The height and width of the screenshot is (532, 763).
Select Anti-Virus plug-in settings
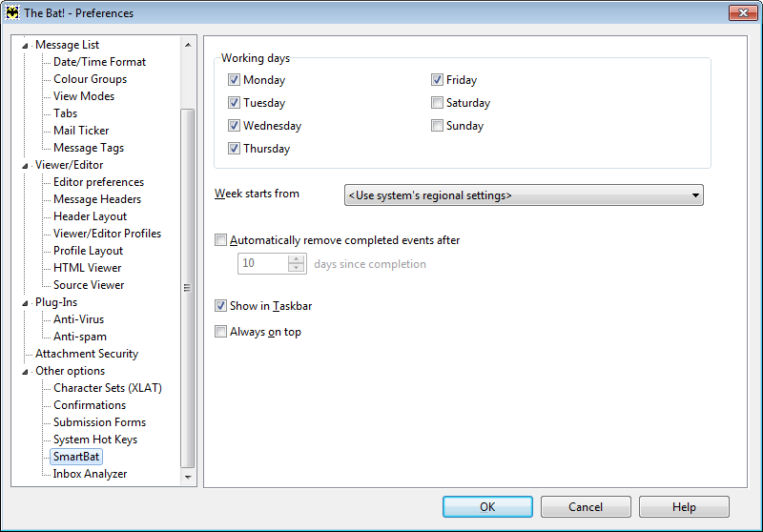point(79,319)
